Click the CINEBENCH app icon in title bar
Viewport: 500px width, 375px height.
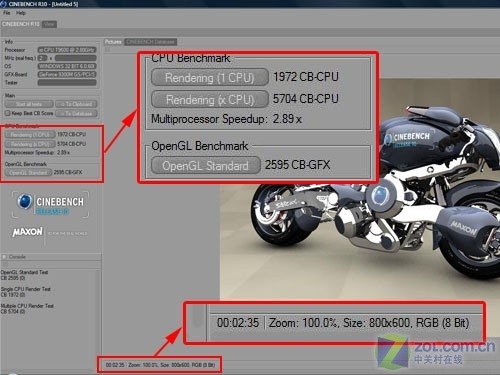pyautogui.click(x=3, y=4)
